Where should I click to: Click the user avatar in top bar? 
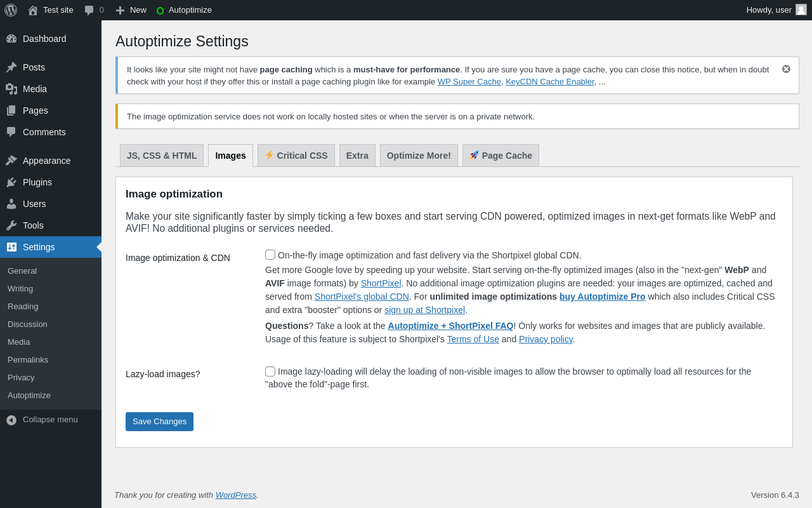click(801, 10)
